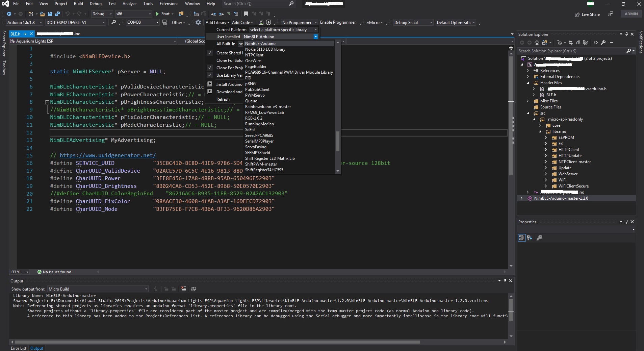Open the Debug configuration dropdown
Viewport: 644px width, 351px height.
102,14
